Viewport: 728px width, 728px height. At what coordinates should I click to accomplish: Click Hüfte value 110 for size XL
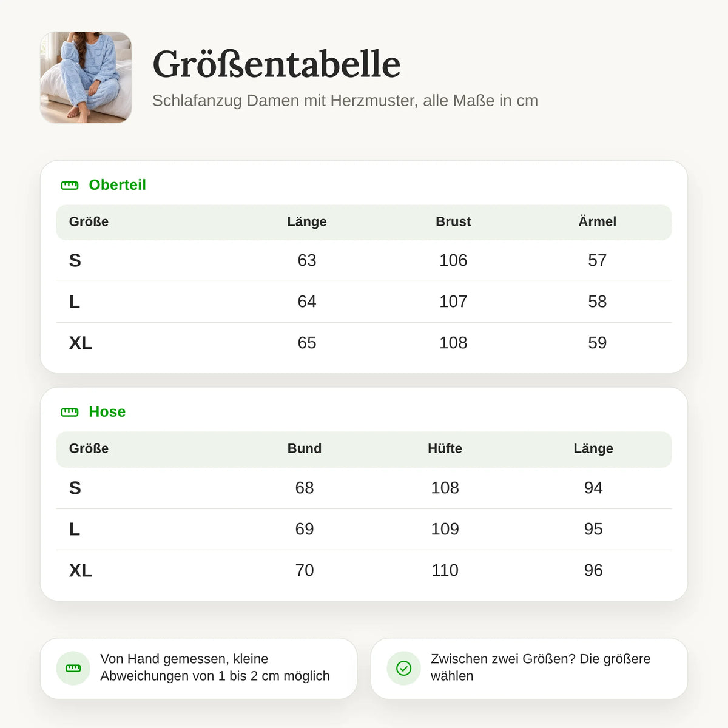click(445, 570)
